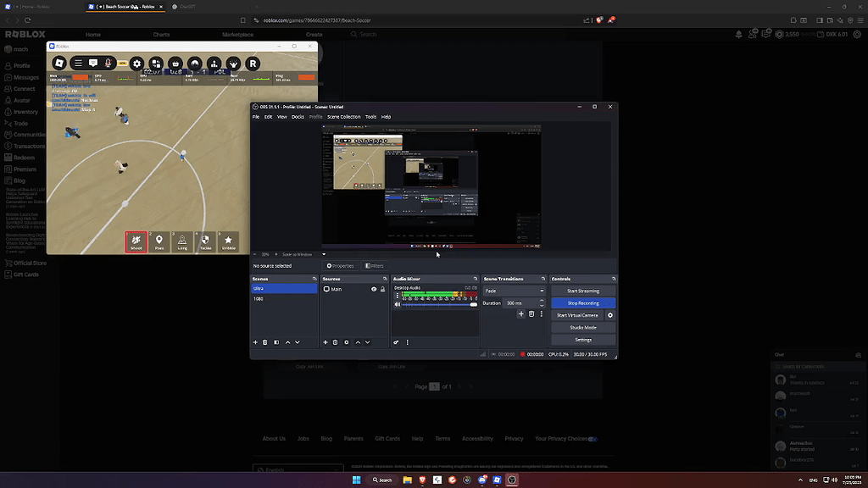Open the in-game Roblox settings gear

pyautogui.click(x=137, y=64)
